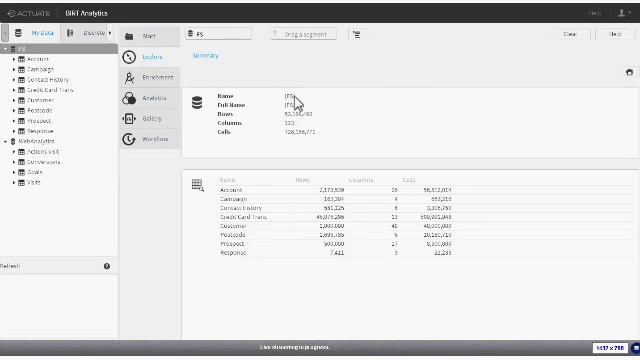Click the Cells column header
Screen dimensions: 640x360
click(409, 180)
